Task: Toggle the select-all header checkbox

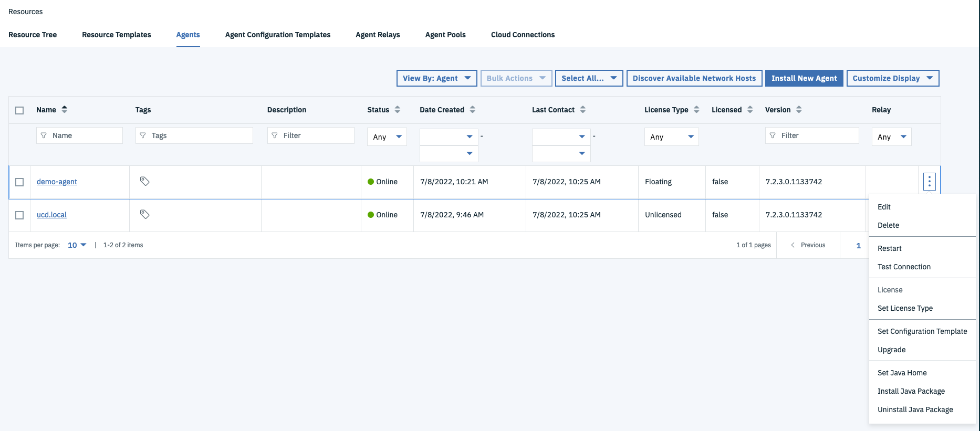Action: (x=19, y=110)
